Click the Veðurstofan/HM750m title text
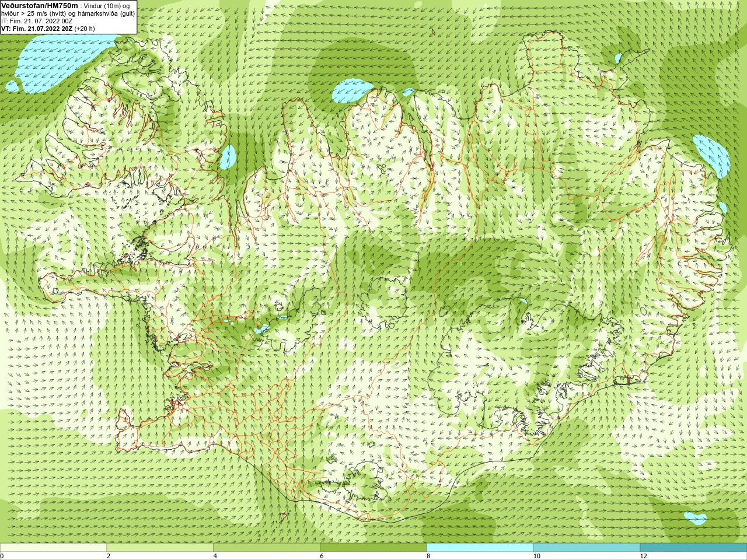Screen dimensions: 747x560 point(40,5)
